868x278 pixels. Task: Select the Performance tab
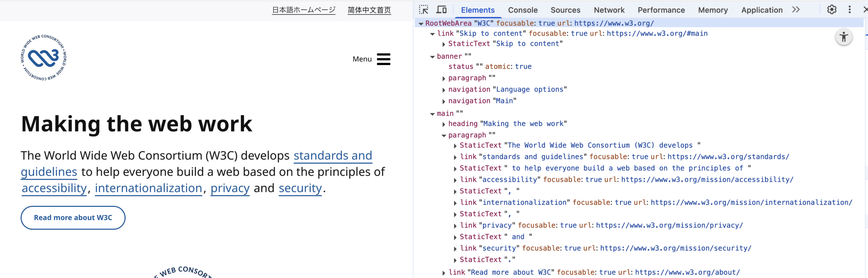tap(661, 10)
